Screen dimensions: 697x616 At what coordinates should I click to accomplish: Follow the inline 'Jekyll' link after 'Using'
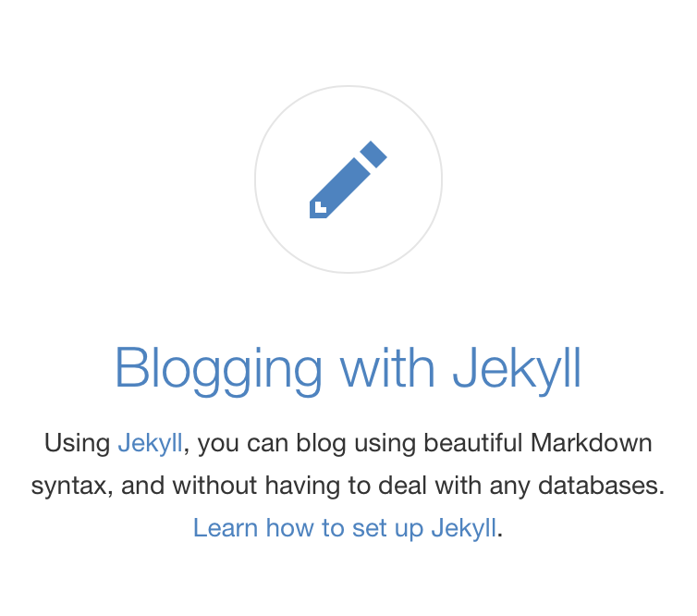(x=151, y=443)
